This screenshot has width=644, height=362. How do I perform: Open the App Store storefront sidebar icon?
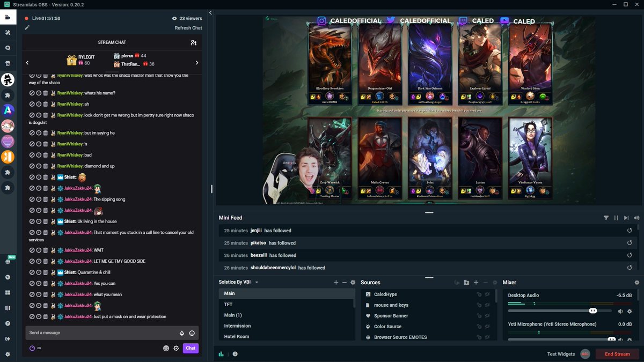[8, 63]
